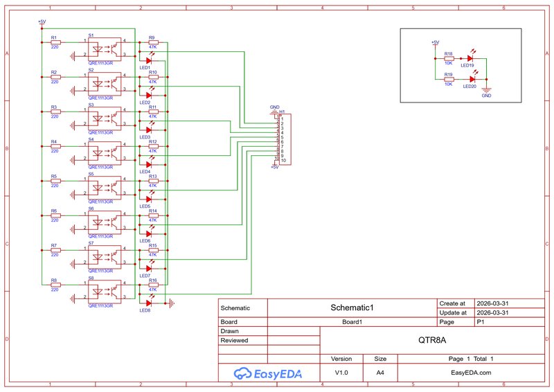Select the R12 47K resistor symbol
554x392 pixels.
coord(153,146)
